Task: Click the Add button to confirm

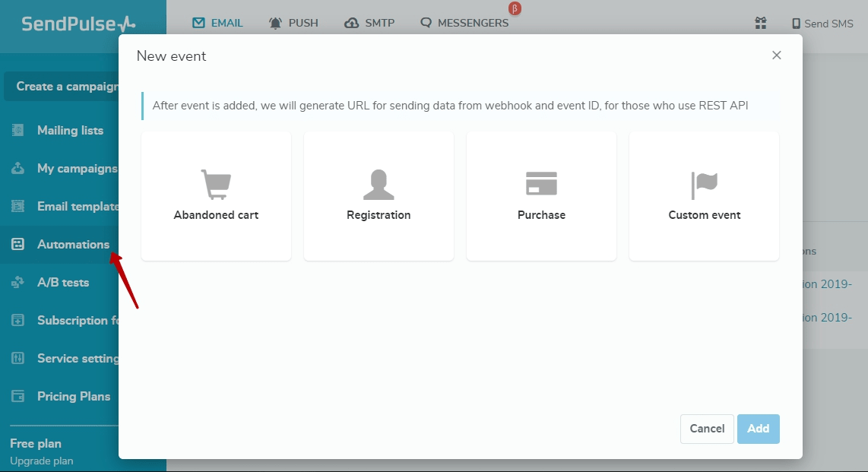Action: pos(758,429)
